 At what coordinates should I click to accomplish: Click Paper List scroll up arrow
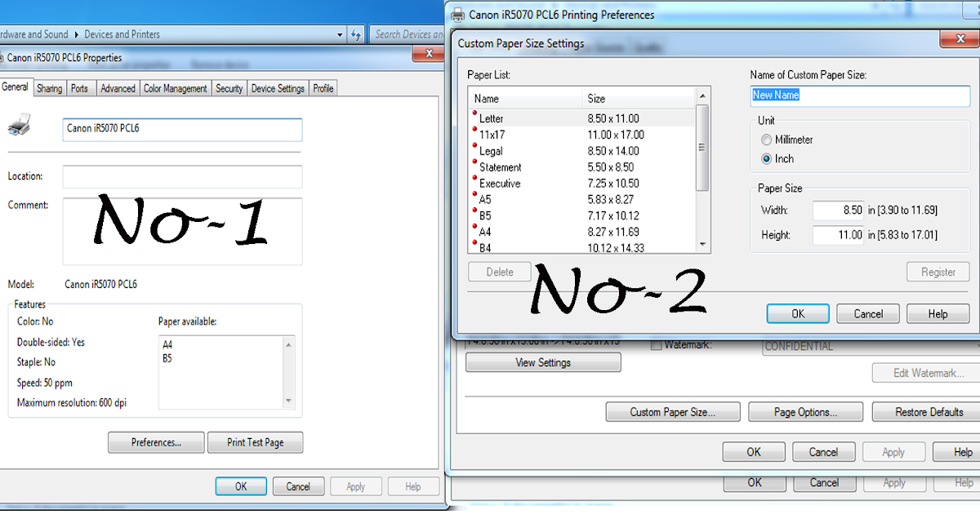coord(702,96)
